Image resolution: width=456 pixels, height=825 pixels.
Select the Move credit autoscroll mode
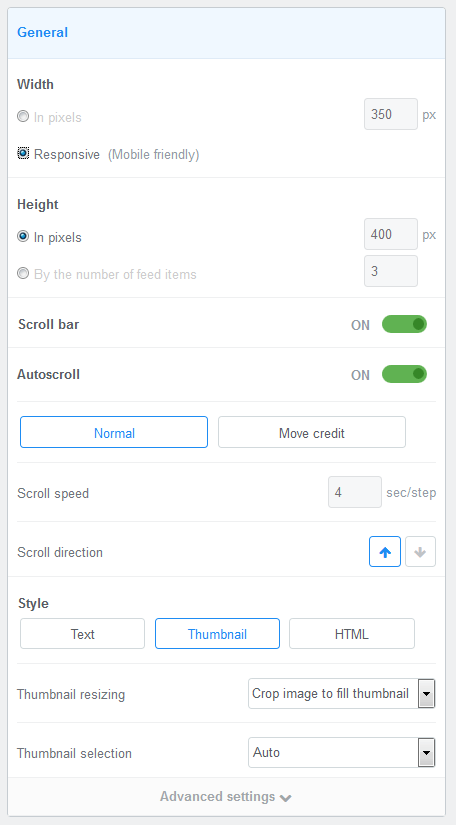pyautogui.click(x=312, y=432)
